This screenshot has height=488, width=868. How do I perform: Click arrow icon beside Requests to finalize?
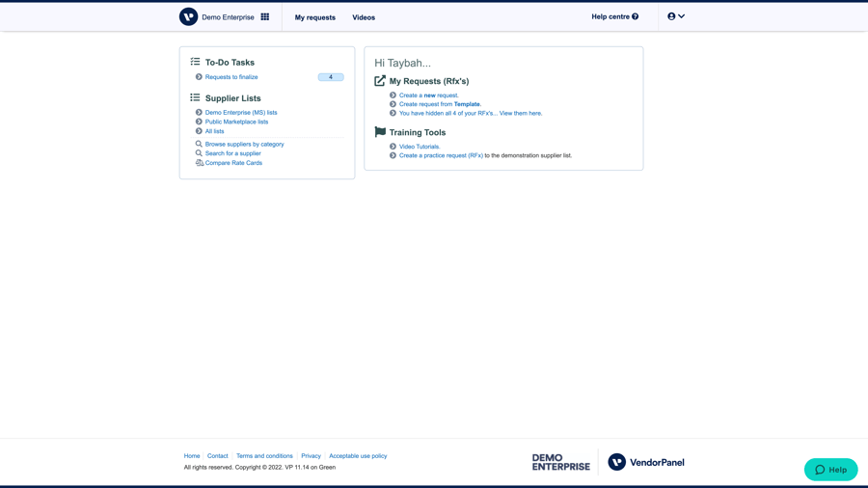pyautogui.click(x=199, y=77)
